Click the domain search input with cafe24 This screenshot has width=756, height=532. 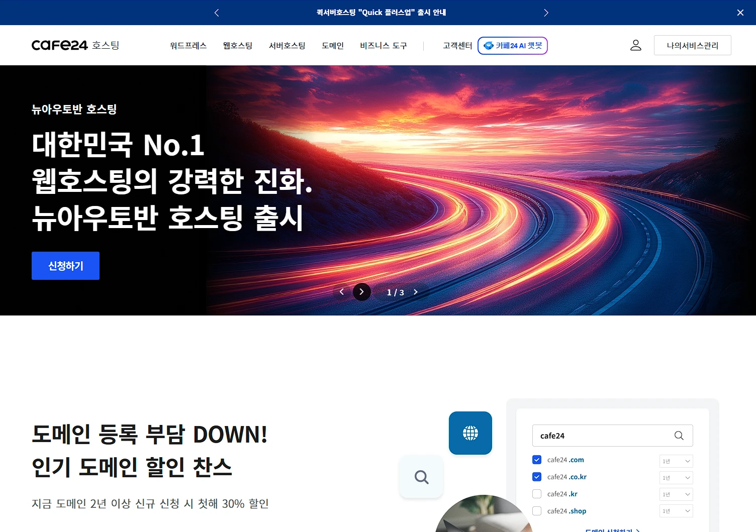612,436
